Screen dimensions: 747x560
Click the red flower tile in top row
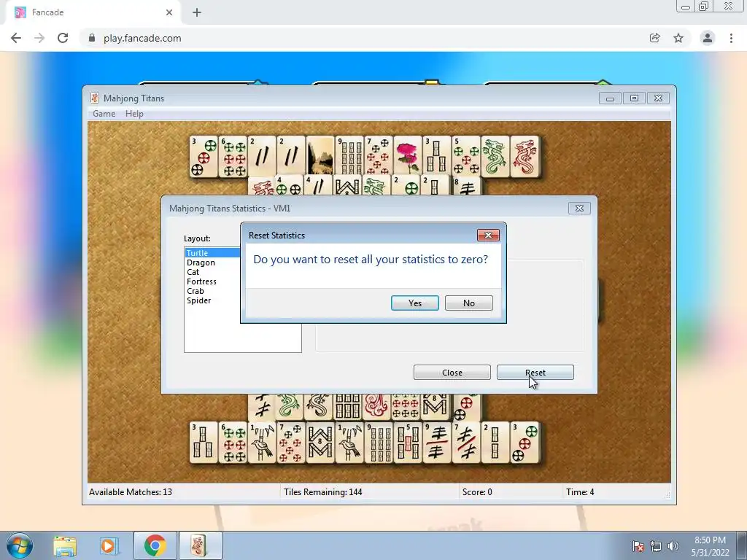407,157
